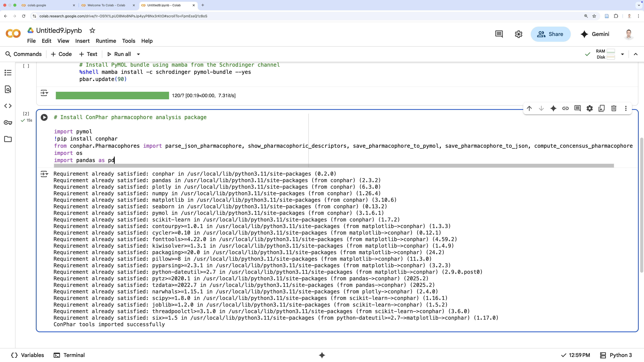Star the Untitled9.ipynb notebook

pyautogui.click(x=92, y=30)
